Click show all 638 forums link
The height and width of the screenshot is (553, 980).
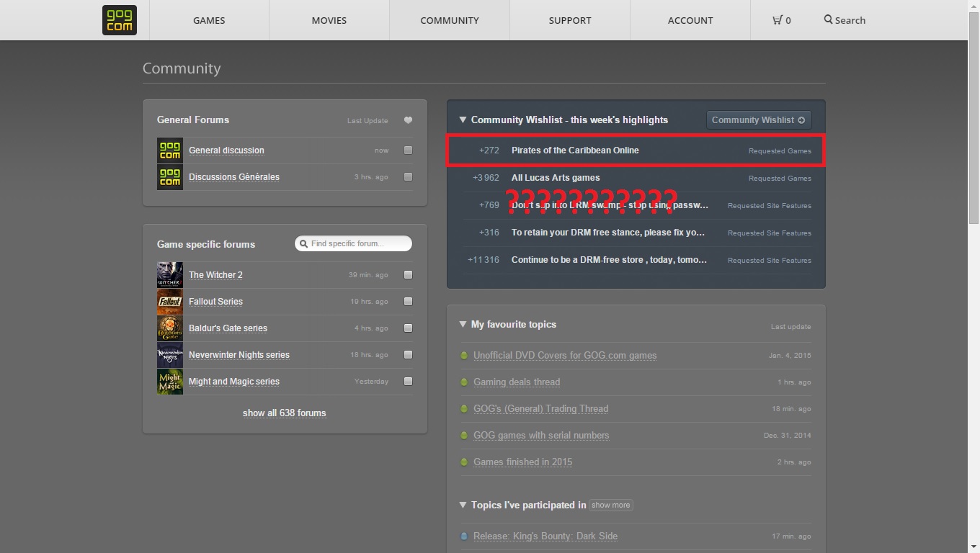pyautogui.click(x=285, y=413)
